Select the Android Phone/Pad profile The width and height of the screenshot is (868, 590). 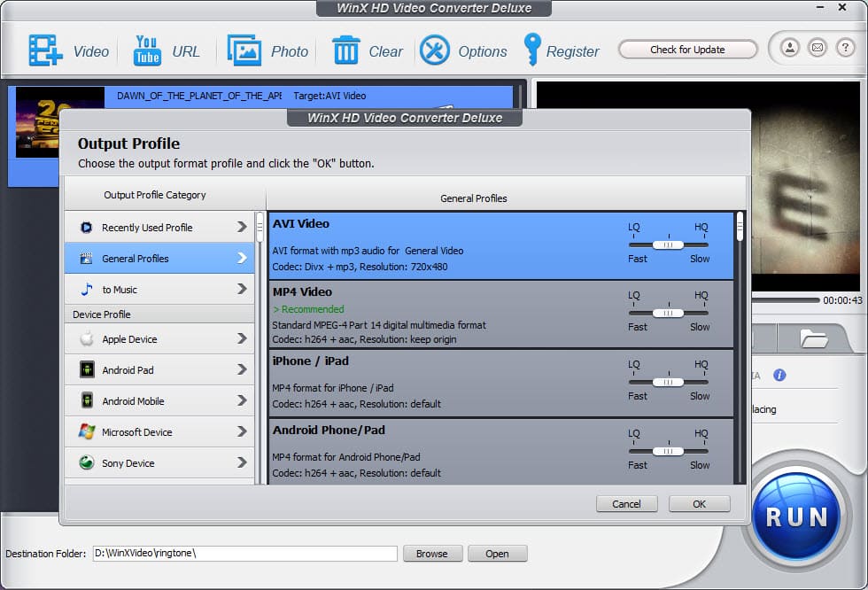tap(501, 452)
